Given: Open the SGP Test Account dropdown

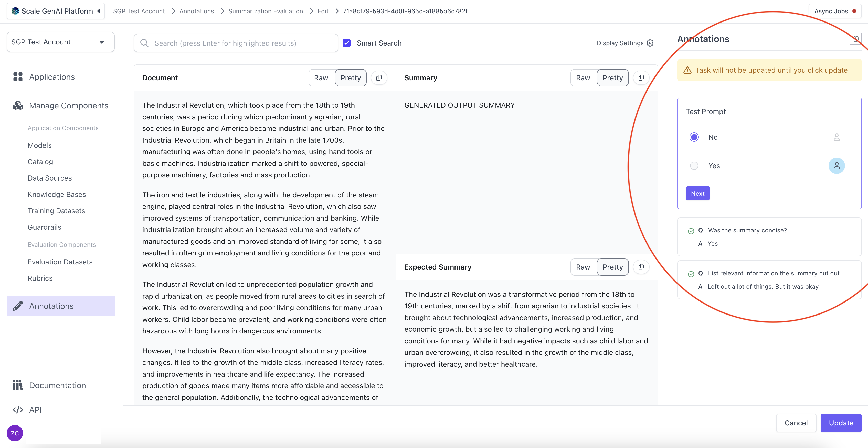Looking at the screenshot, I should (61, 42).
